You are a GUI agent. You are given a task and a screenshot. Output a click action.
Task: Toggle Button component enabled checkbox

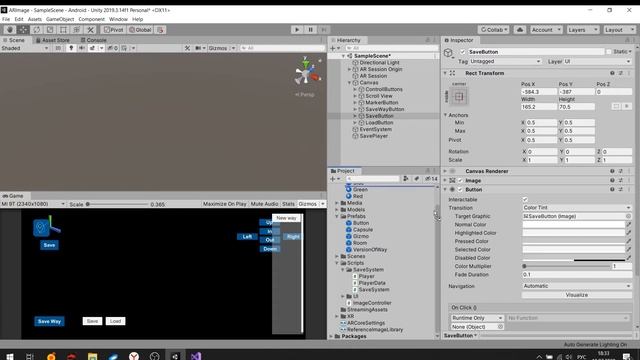pyautogui.click(x=460, y=189)
